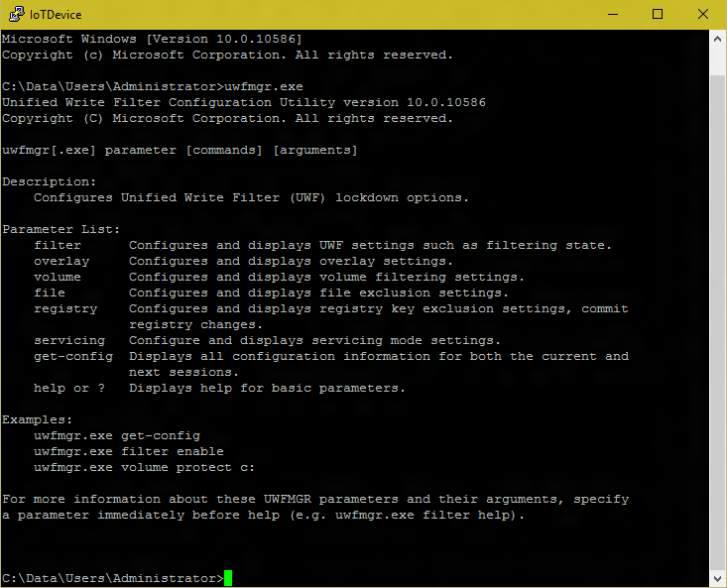Click the scrollbar up arrow
Image resolution: width=727 pixels, height=588 pixels.
pyautogui.click(x=717, y=40)
